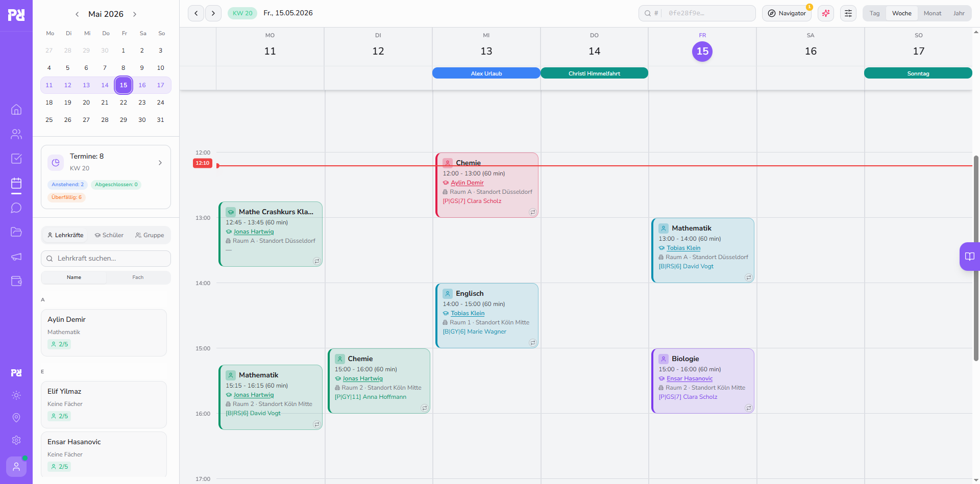The height and width of the screenshot is (484, 980).
Task: Select the Elif Yilmaz teacher card
Action: 104,404
